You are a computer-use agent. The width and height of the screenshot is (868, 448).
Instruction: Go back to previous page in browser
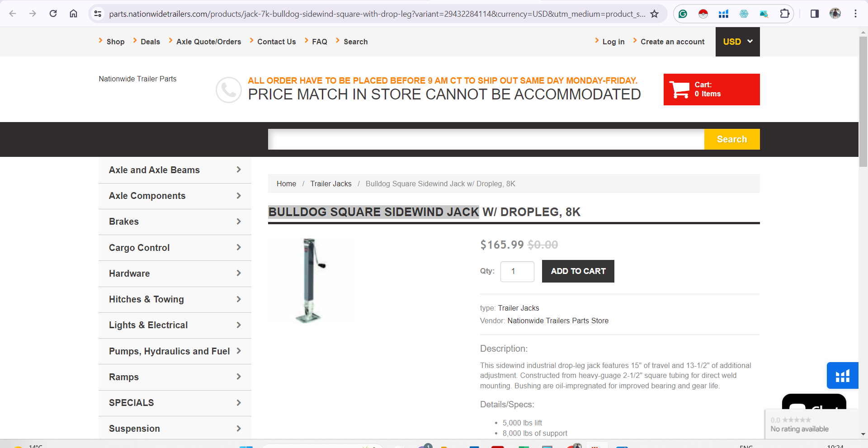13,14
